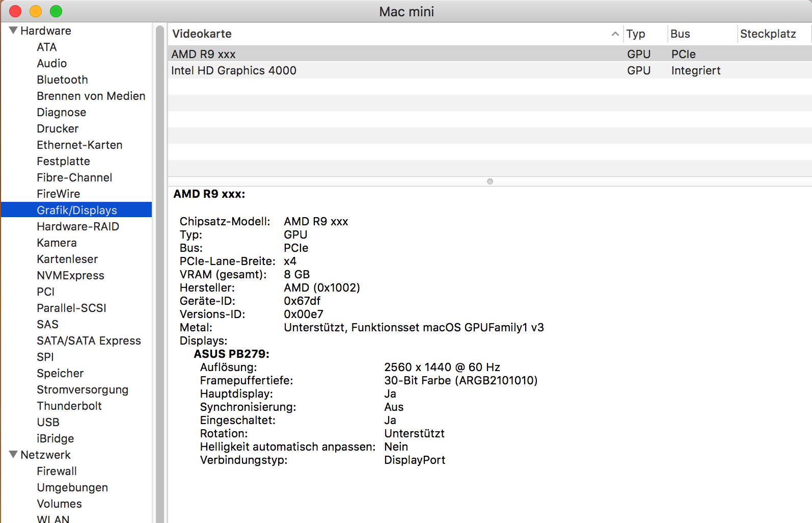Sort by the Videokarte column header
This screenshot has width=812, height=523.
(202, 34)
